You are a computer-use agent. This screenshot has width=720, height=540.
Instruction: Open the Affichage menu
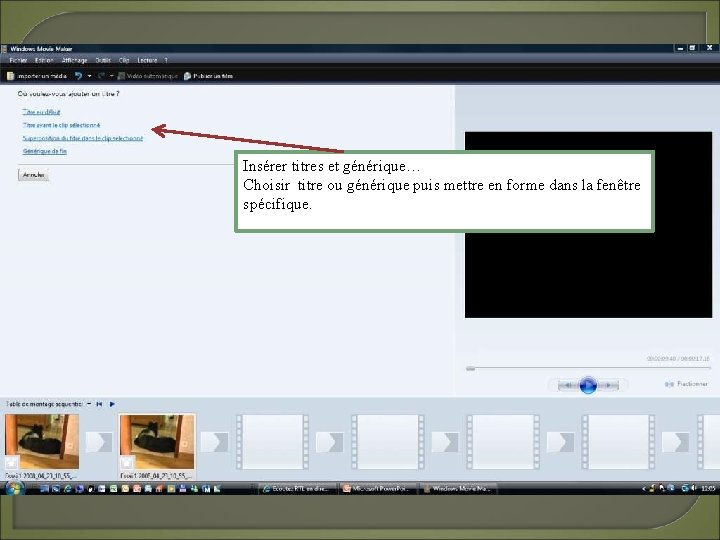pos(74,60)
